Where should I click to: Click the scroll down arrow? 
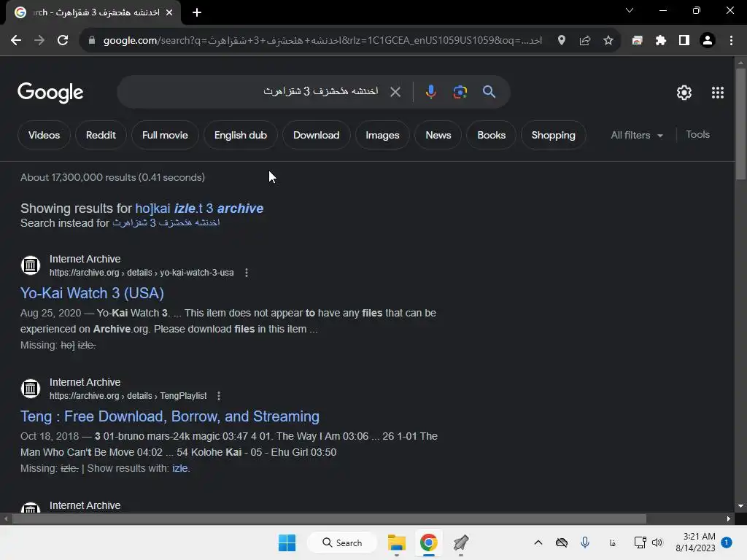[740, 506]
